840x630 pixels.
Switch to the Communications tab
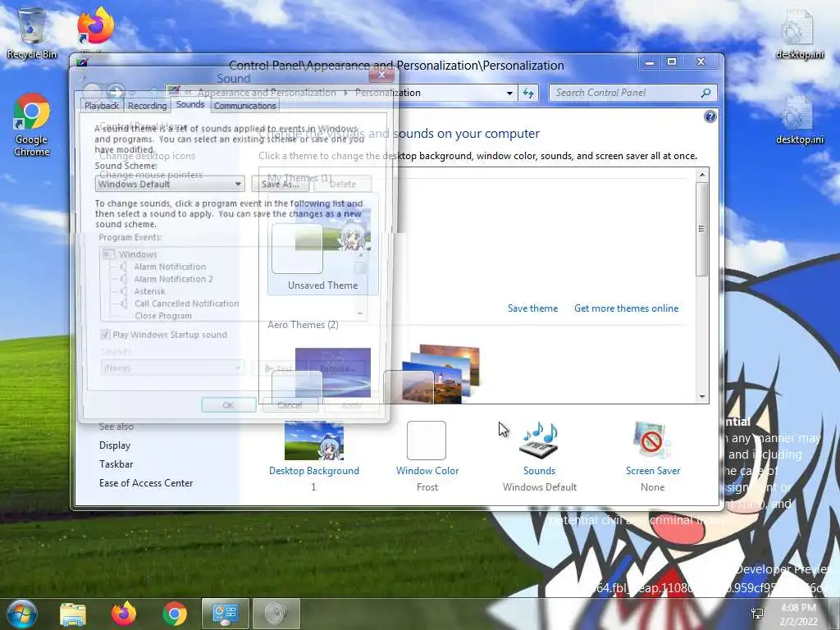click(244, 106)
